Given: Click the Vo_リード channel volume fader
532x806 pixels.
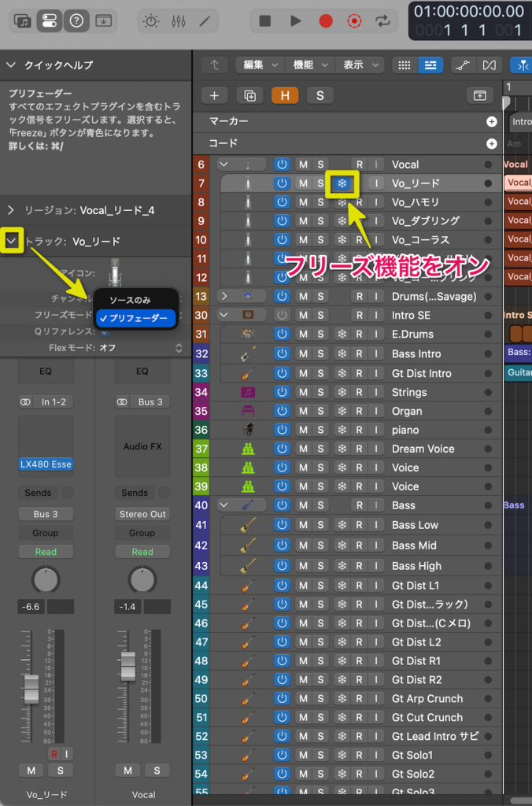Looking at the screenshot, I should click(31, 690).
